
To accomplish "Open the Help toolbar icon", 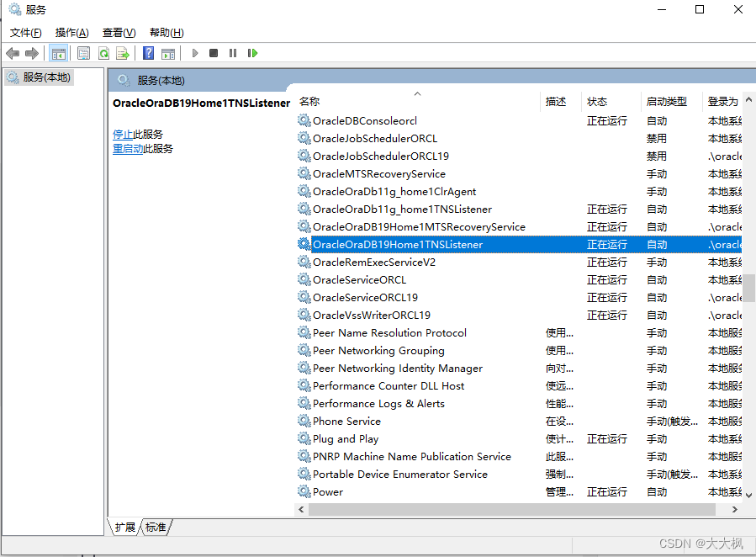I will (149, 53).
